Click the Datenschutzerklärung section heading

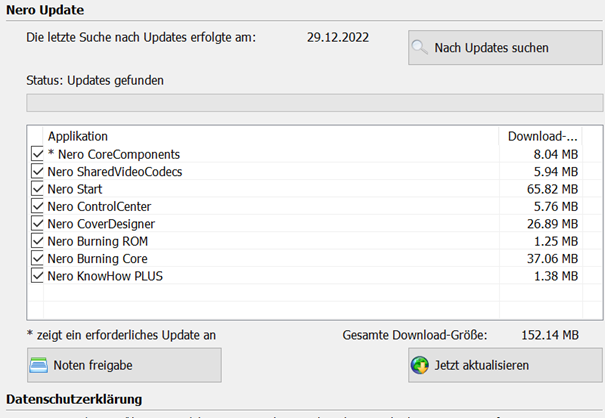[x=74, y=400]
